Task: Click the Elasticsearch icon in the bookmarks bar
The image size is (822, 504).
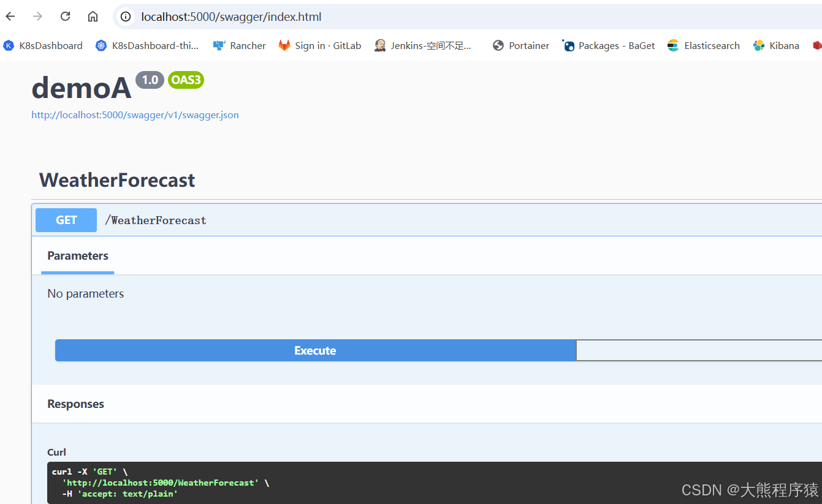Action: pyautogui.click(x=672, y=45)
